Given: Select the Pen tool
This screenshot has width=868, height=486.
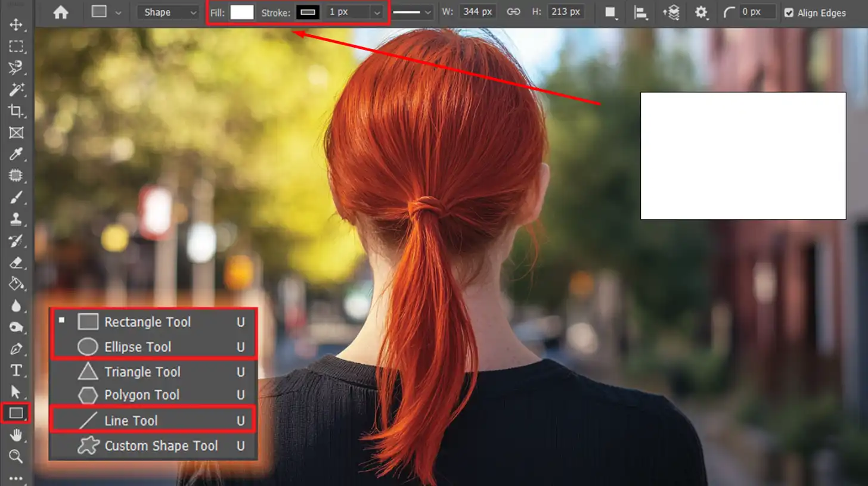Looking at the screenshot, I should click(16, 348).
